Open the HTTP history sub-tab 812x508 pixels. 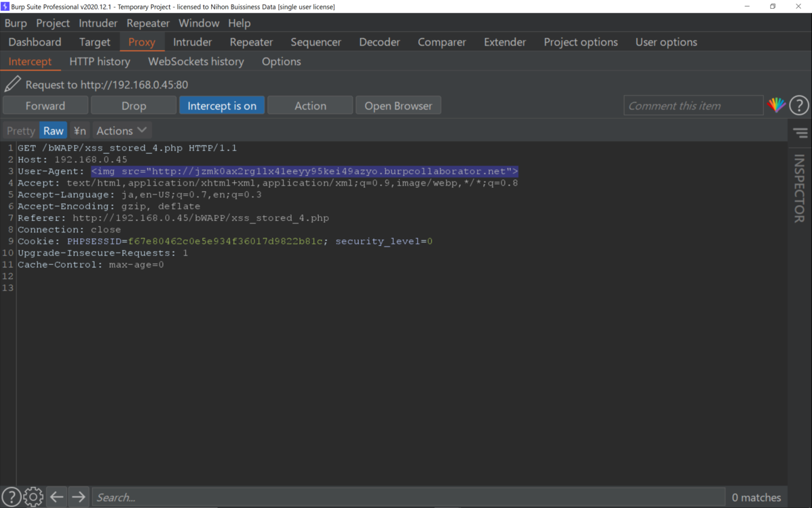click(x=99, y=62)
